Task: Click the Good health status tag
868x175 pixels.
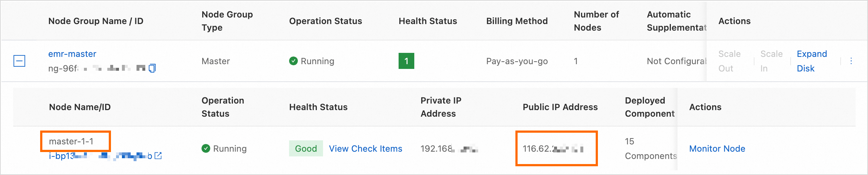Action: click(x=306, y=148)
